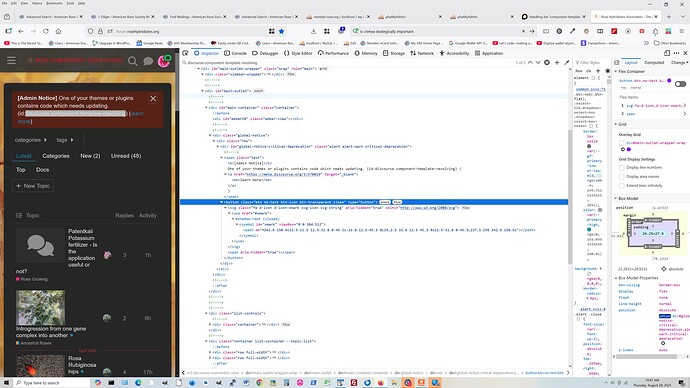Collapse the Grid section
The height and width of the screenshot is (388, 690).
coord(616,124)
